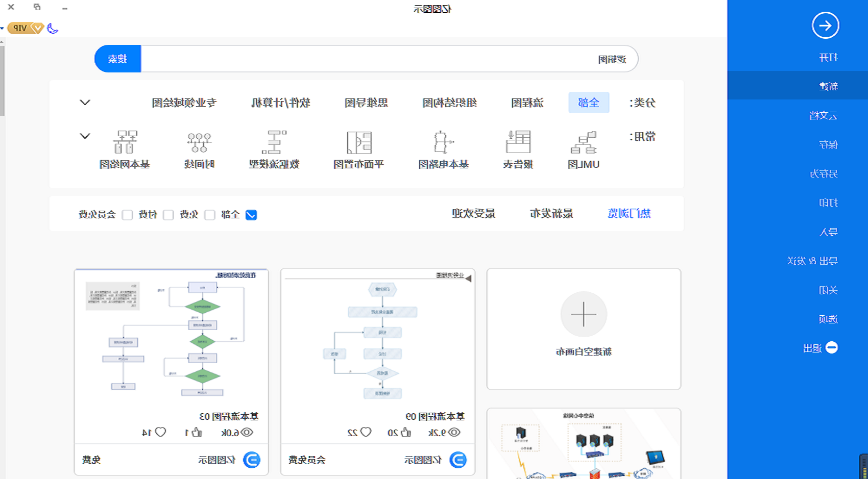
Task: Open the 信息中心网络 network diagram thumbnail
Action: pyautogui.click(x=584, y=444)
